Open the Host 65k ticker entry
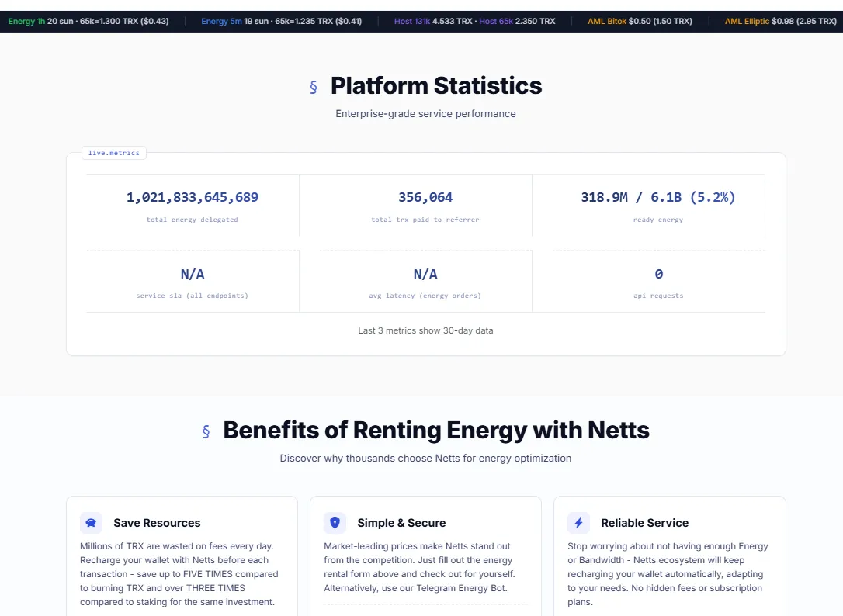 coord(517,22)
